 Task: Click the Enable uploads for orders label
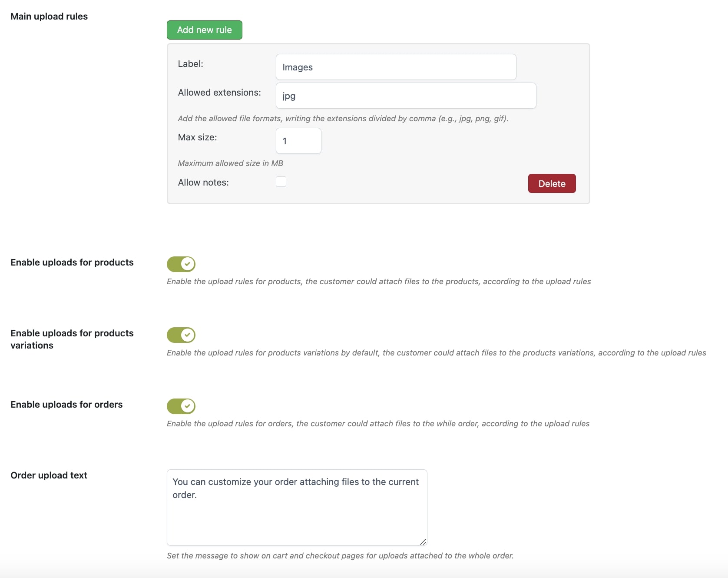pyautogui.click(x=66, y=405)
